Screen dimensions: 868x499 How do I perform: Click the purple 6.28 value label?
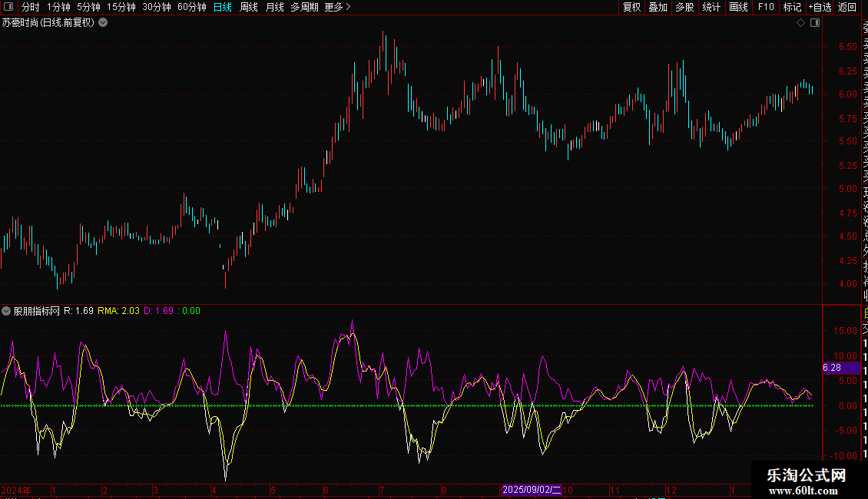[833, 368]
